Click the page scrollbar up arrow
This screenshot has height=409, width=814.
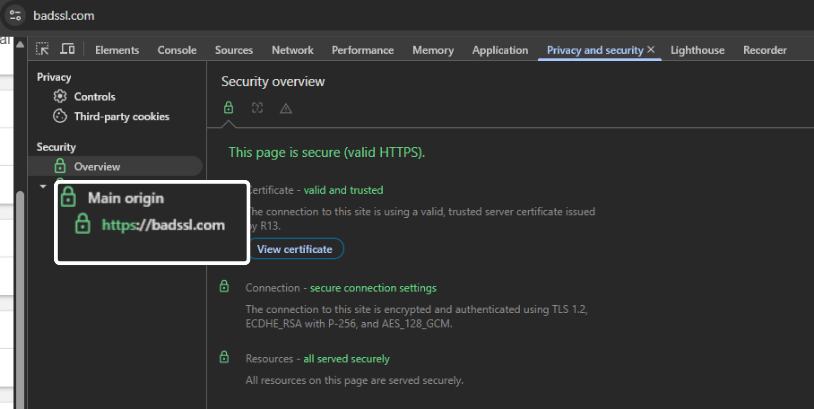[x=20, y=45]
